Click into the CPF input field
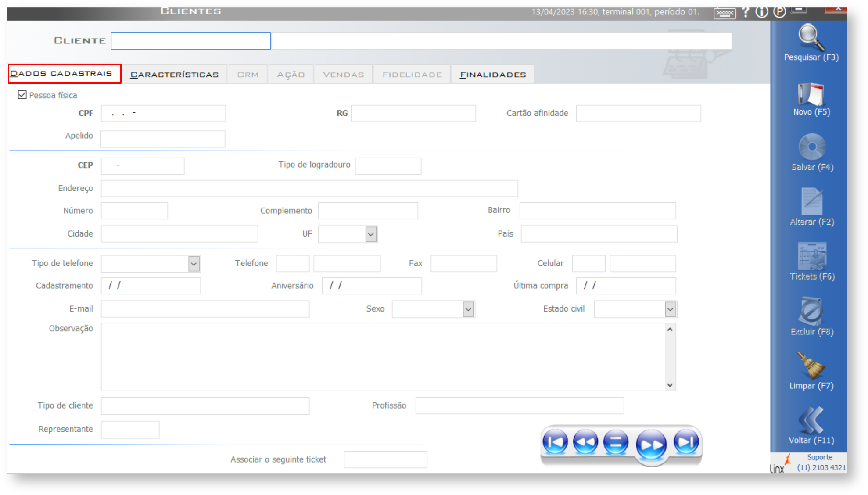 pos(163,113)
